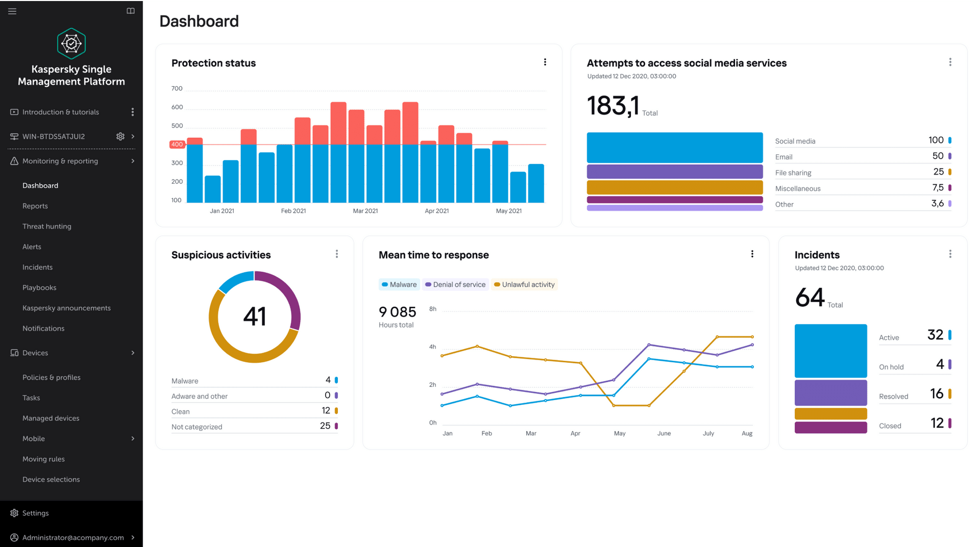Open Incidents widget three-dot menu
Viewport: 980px width, 547px height.
pos(950,254)
